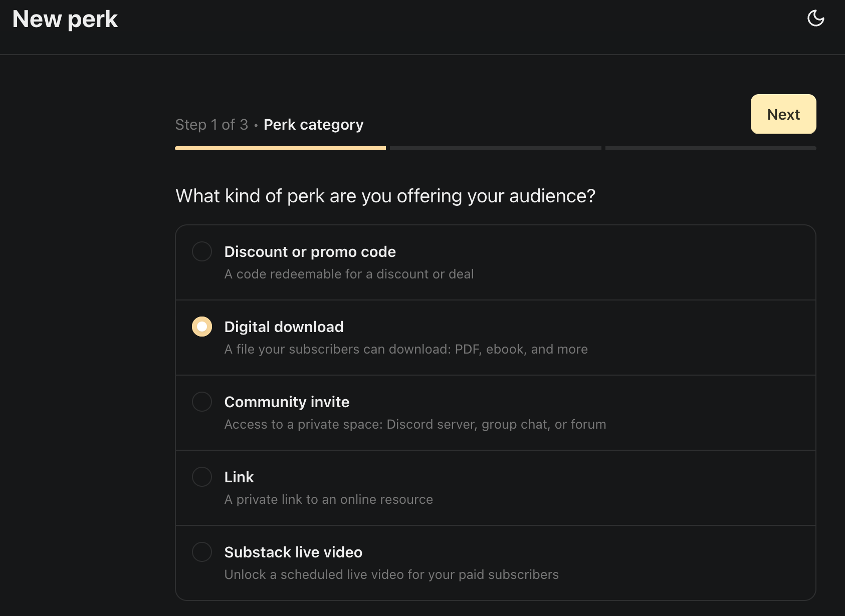Click the first highlighted progress bar segment

pos(280,148)
